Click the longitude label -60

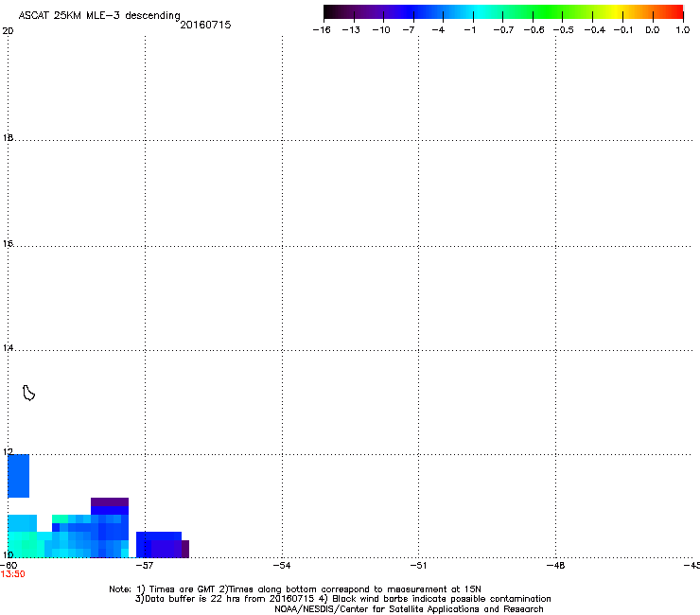9,566
